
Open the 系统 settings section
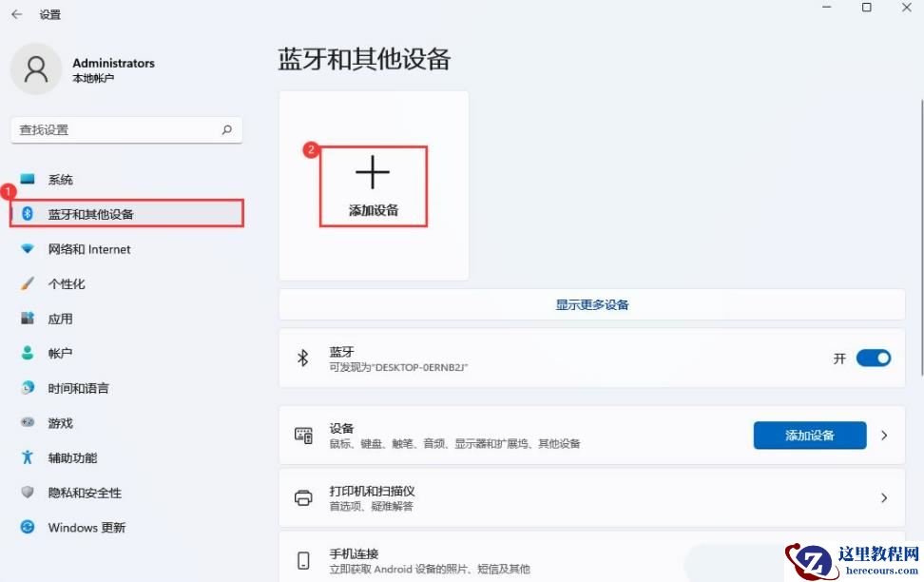pos(61,179)
